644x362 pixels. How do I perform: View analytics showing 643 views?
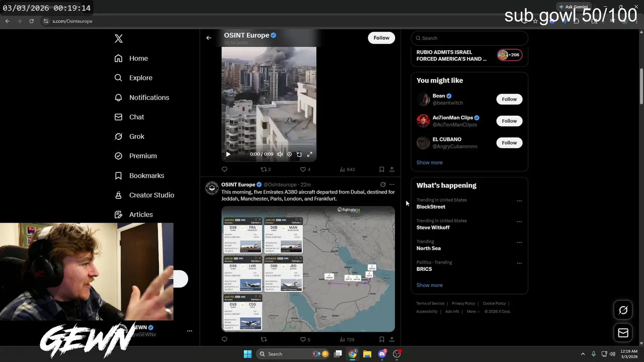pos(347,169)
